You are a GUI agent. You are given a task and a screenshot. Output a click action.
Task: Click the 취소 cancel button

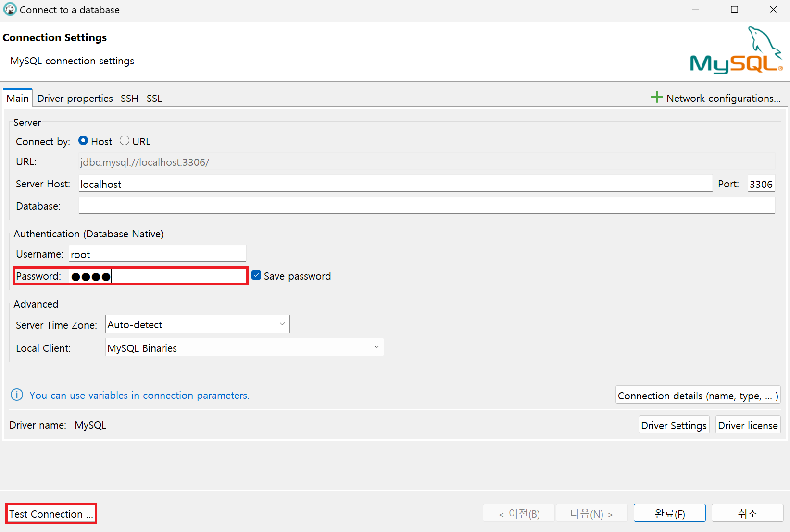[x=748, y=513]
